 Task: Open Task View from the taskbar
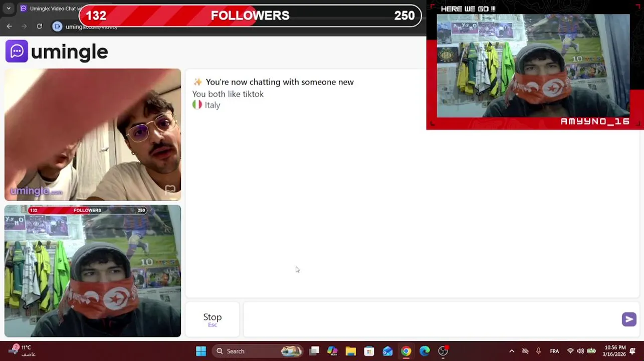click(314, 351)
